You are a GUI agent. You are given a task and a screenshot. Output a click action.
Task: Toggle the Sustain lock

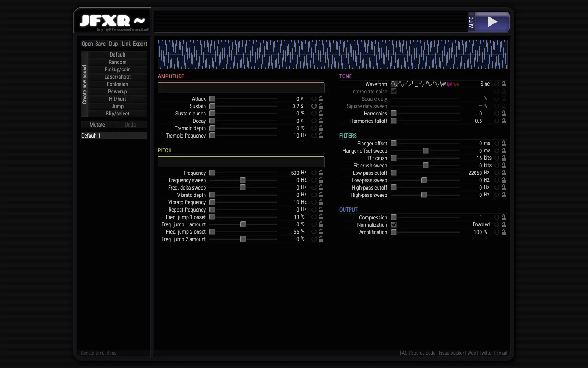point(321,106)
